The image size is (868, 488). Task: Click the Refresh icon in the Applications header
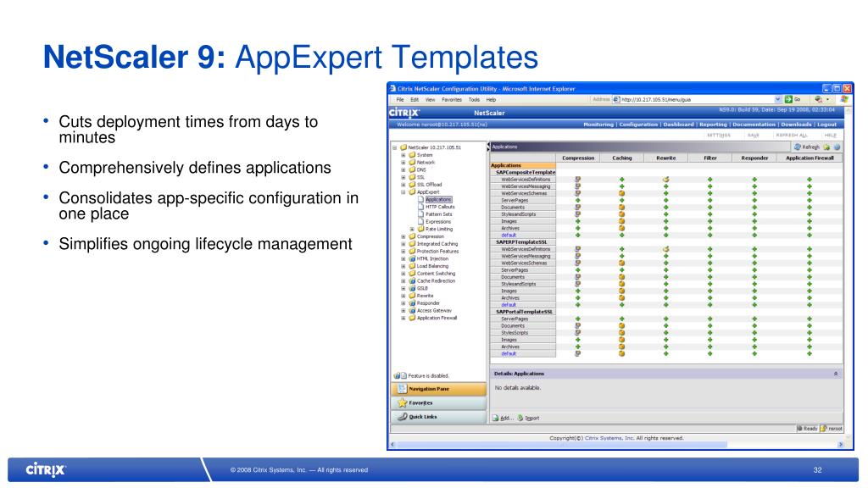click(798, 147)
